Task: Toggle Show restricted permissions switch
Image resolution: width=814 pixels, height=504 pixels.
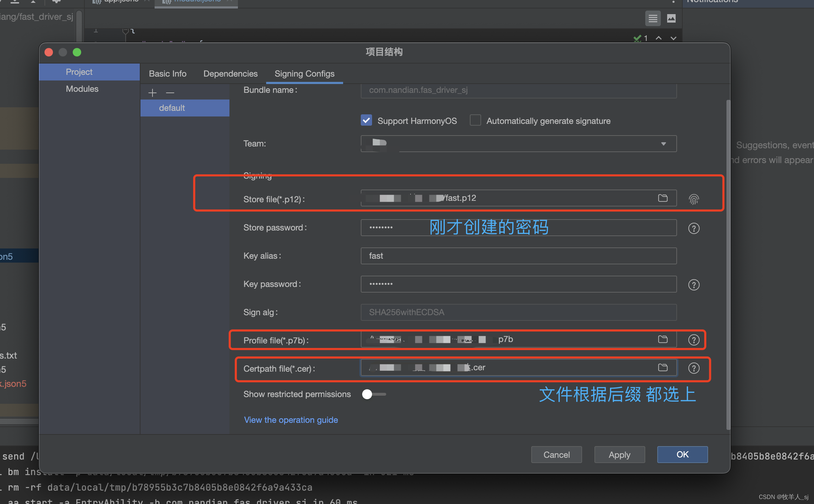Action: tap(373, 394)
